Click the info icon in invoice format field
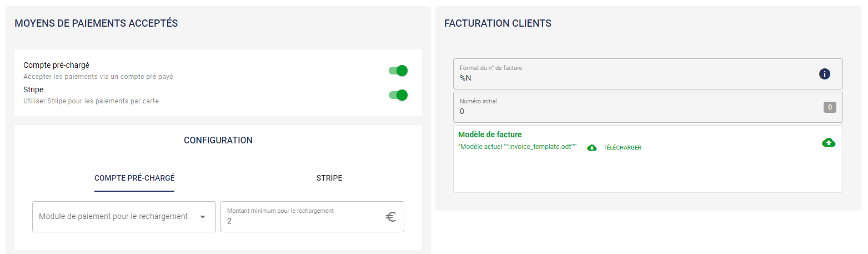This screenshot has width=868, height=254. pyautogui.click(x=825, y=74)
